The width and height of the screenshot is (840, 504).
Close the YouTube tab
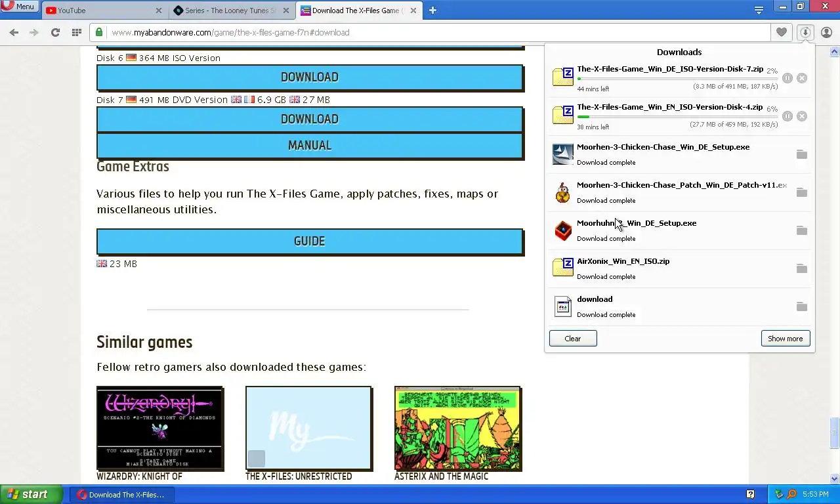coord(159,10)
